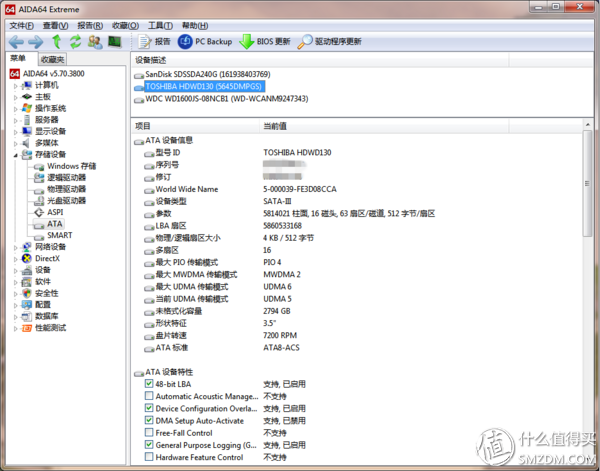Click the 性能测试 benchmark icon
This screenshot has height=471, width=600.
(x=26, y=328)
